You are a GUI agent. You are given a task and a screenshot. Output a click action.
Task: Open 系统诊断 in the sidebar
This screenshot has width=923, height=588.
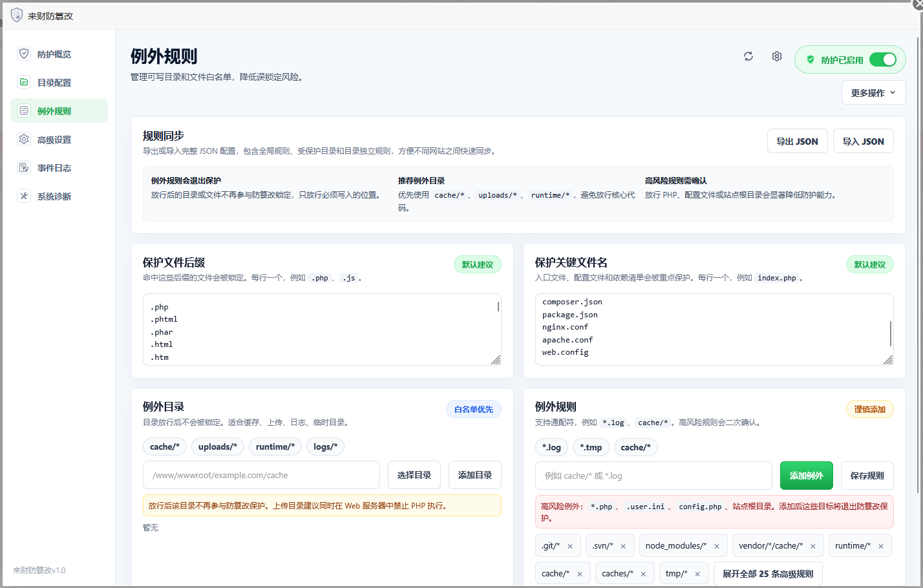click(x=59, y=196)
